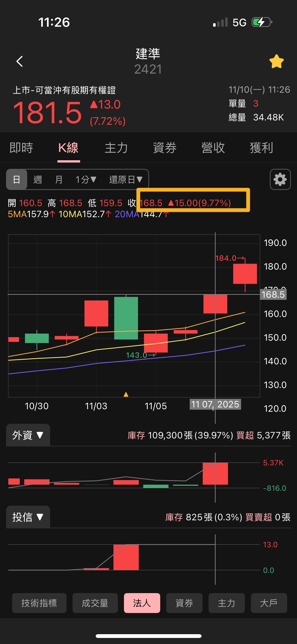Viewport: 297px width, 644px height.
Task: Tap the 法人 button
Action: 142,603
